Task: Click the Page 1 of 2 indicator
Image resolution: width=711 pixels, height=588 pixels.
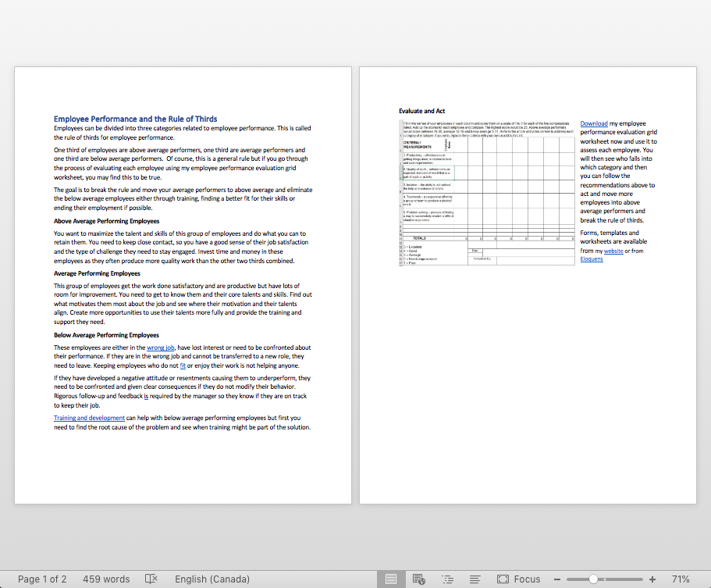Action: coord(42,579)
